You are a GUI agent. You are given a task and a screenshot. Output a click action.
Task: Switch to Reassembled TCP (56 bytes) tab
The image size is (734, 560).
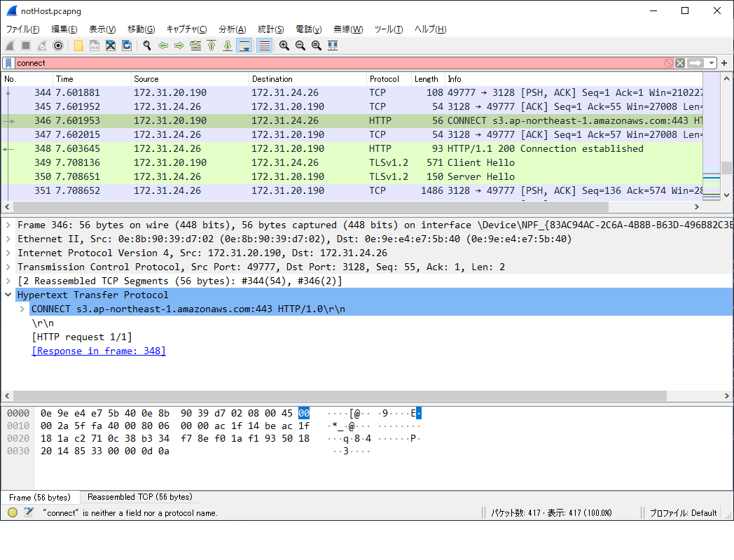click(140, 497)
